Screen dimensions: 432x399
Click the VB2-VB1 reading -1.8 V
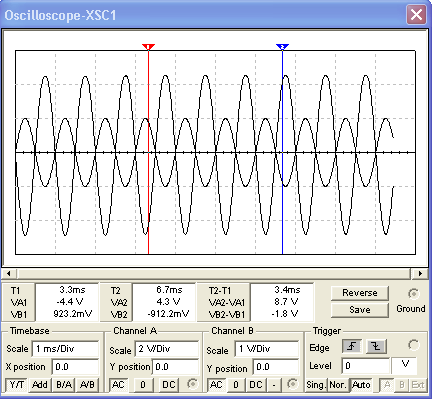[x=285, y=314]
